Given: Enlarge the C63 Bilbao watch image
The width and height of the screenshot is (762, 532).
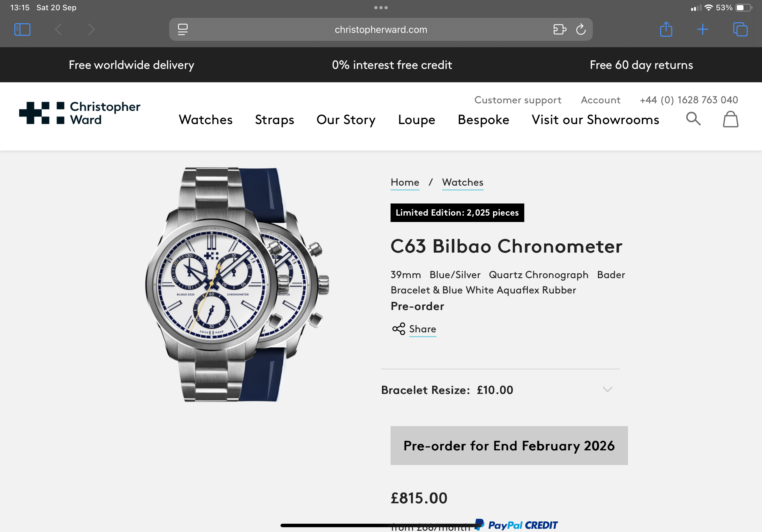Looking at the screenshot, I should [237, 284].
